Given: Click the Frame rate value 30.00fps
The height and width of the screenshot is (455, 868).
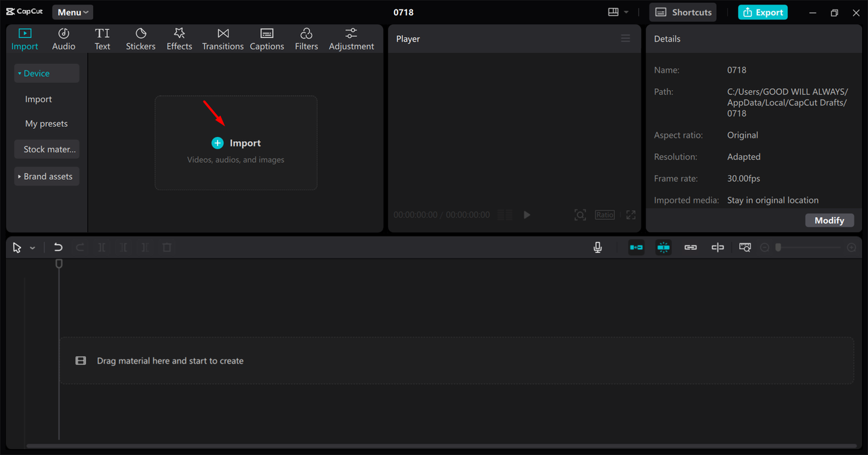Looking at the screenshot, I should (744, 178).
